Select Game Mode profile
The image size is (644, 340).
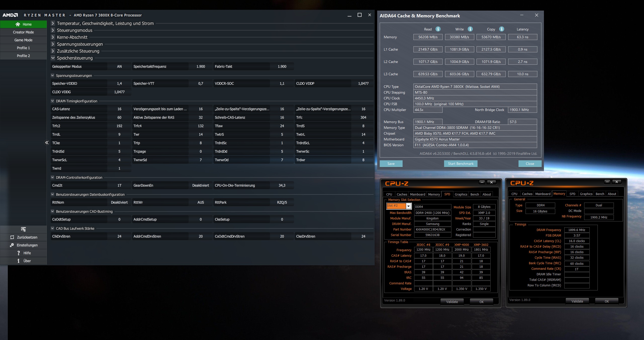(23, 40)
